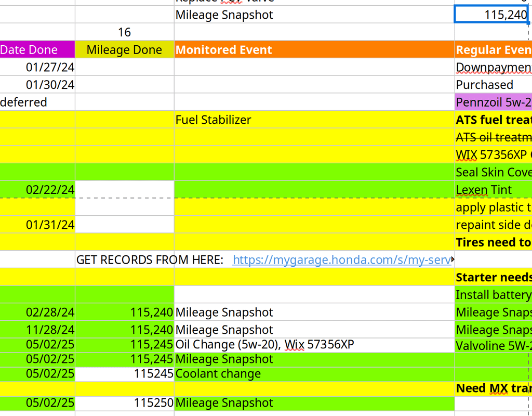Open the mygarage.honda.com service records hyperlink
Screen dimensions: 532x416
[x=343, y=260]
